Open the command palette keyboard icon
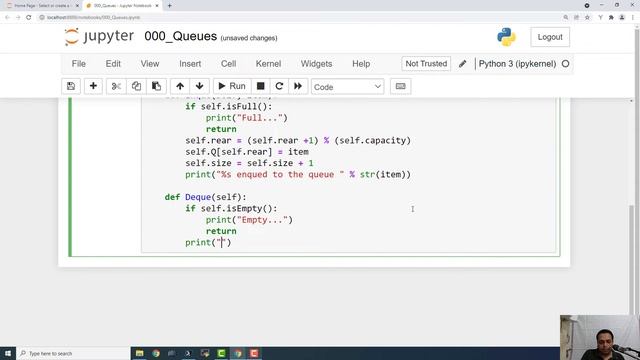 [x=400, y=86]
